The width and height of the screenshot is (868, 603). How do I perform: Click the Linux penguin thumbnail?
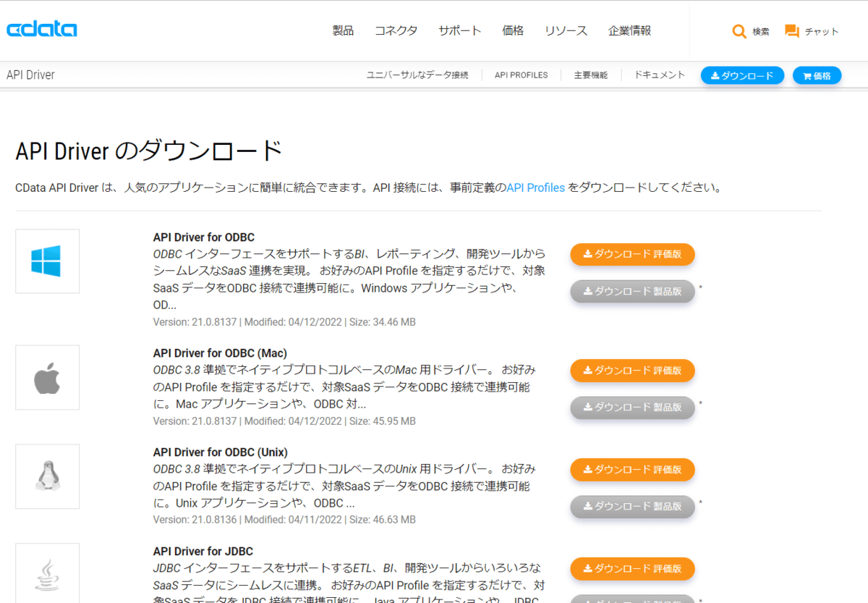tap(47, 476)
